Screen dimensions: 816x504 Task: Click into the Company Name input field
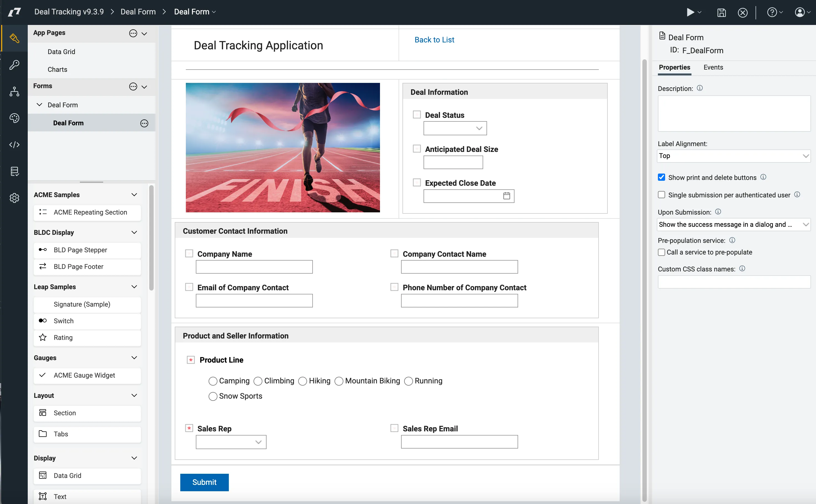click(254, 267)
